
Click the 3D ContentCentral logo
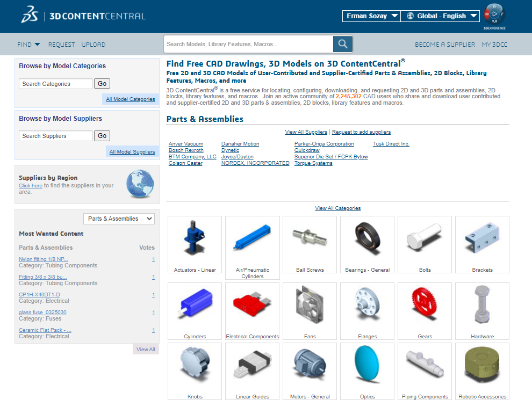tap(83, 16)
